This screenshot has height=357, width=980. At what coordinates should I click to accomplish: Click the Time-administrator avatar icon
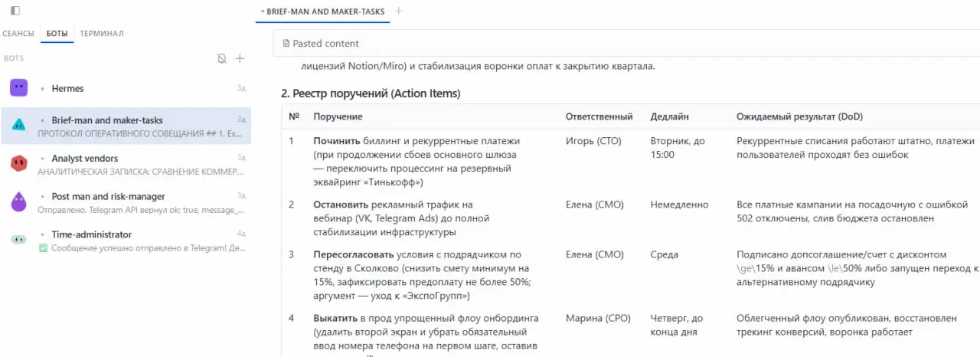click(x=19, y=240)
